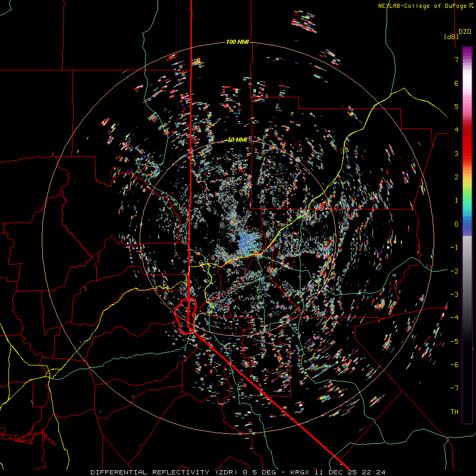The height and width of the screenshot is (476, 476).
Task: Click the -3 value on the color scale
Action: tap(454, 295)
